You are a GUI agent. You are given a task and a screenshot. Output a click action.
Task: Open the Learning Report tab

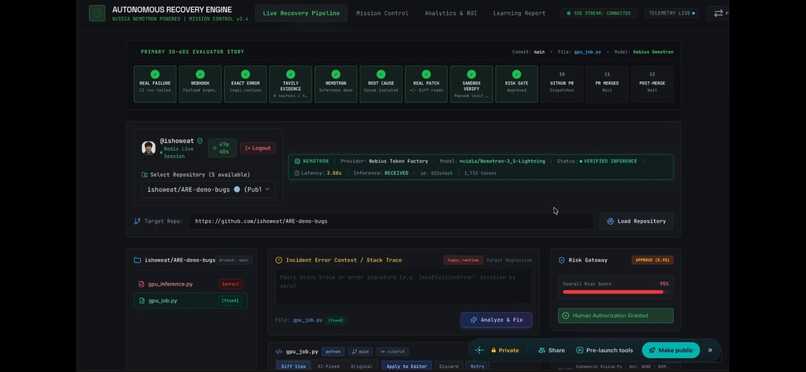[519, 13]
